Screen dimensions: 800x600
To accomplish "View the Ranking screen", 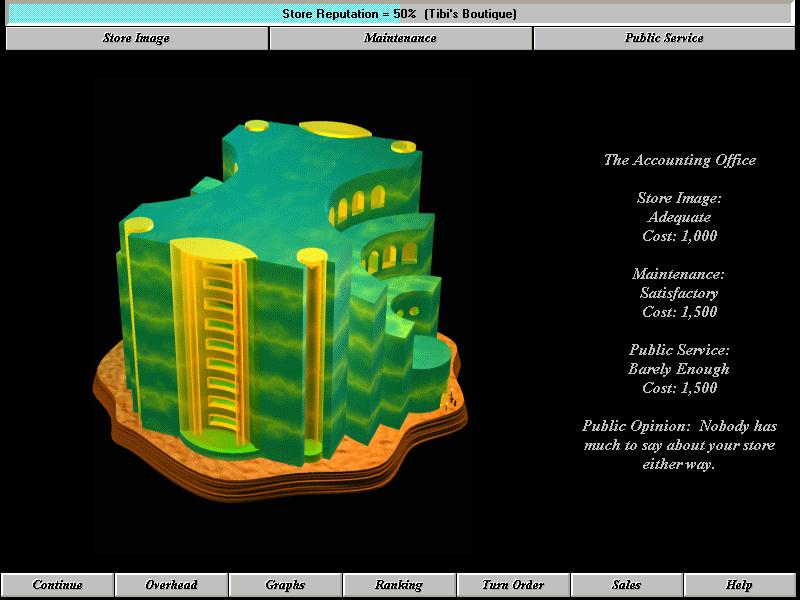I will point(399,585).
